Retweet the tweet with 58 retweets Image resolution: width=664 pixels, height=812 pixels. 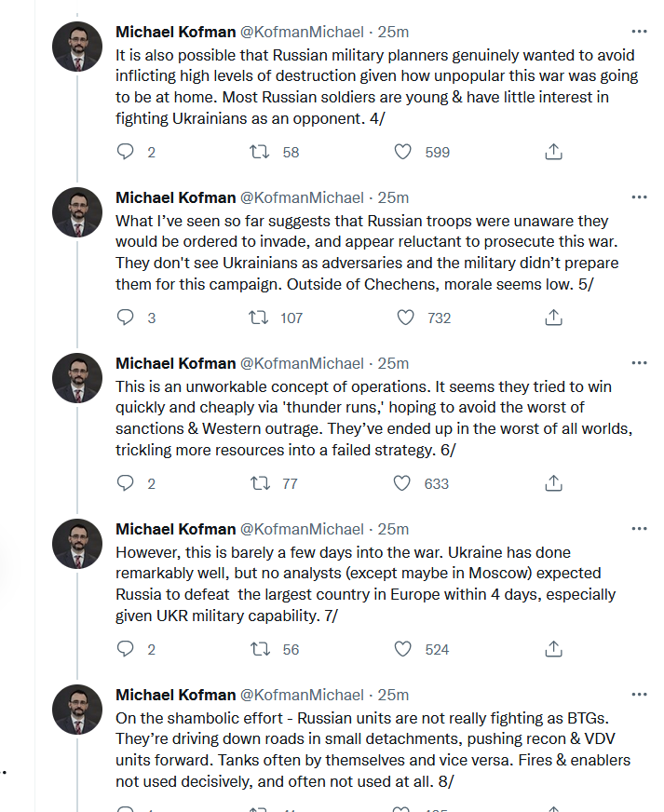(x=260, y=152)
